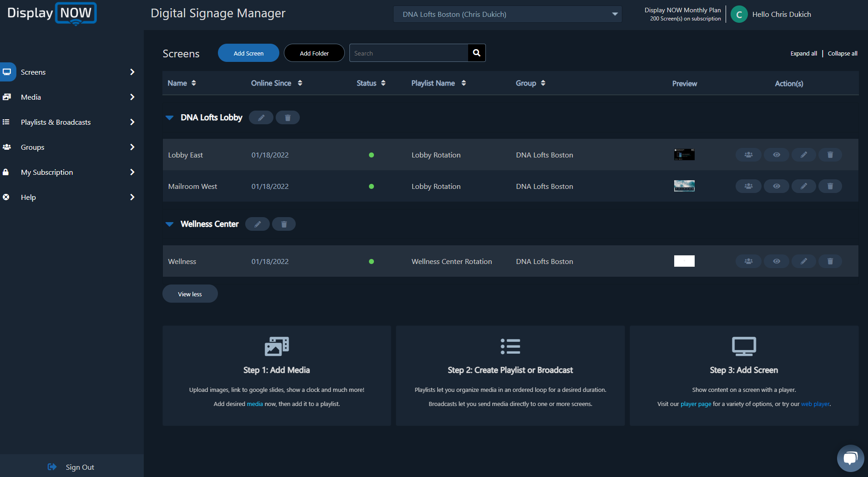This screenshot has height=477, width=868.
Task: Expand the Playlists & Broadcasts chevron
Action: (x=132, y=122)
